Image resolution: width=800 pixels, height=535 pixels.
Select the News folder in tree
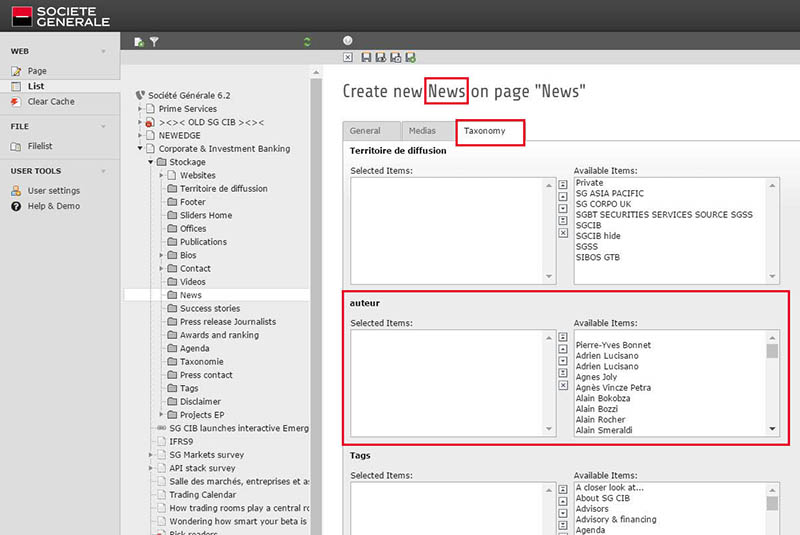tap(190, 295)
